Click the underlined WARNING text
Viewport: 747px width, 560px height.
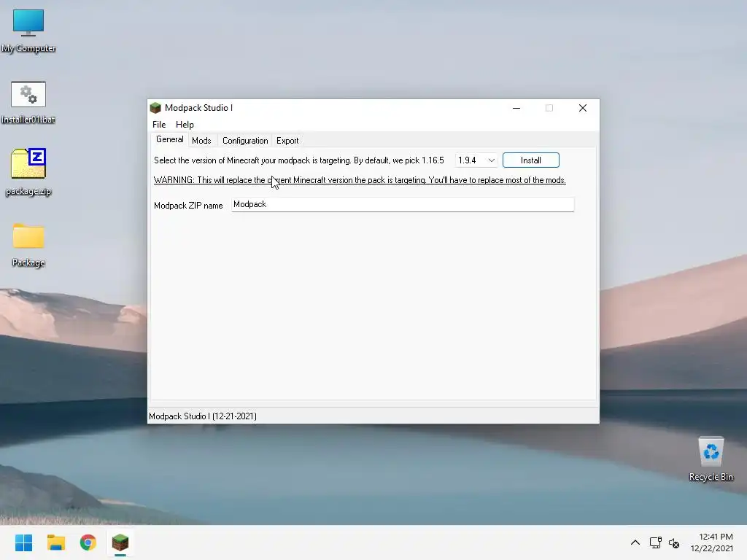[360, 181]
